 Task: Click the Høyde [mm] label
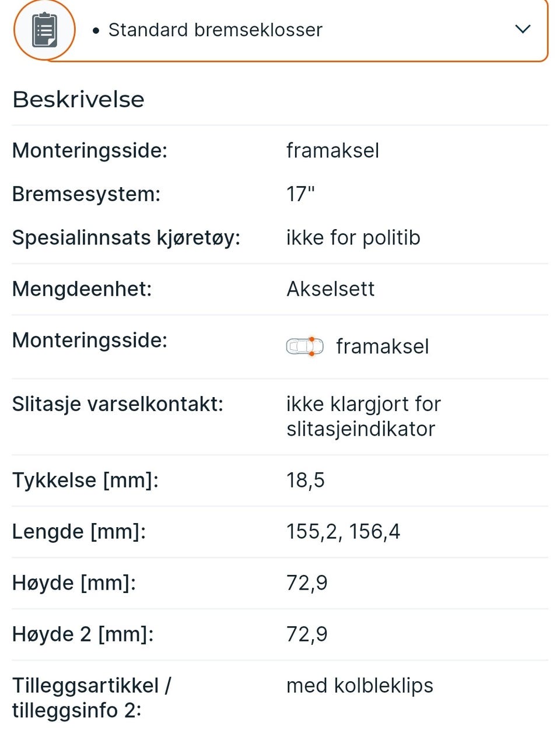[74, 583]
